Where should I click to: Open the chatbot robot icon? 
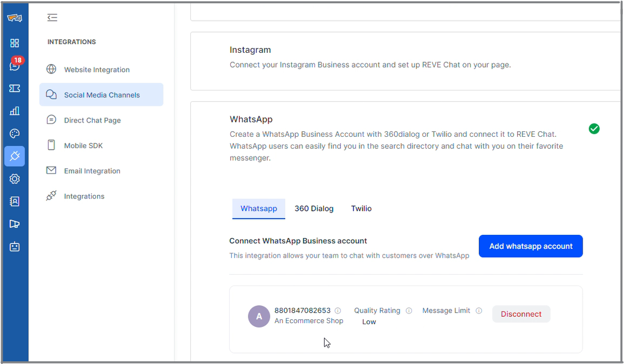point(14,247)
